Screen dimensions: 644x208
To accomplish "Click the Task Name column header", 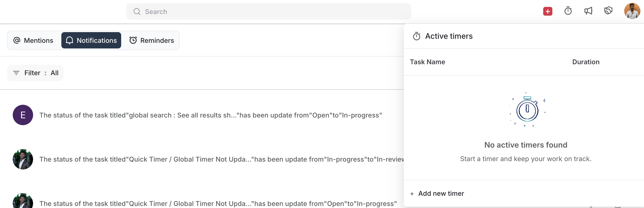I will tap(427, 62).
